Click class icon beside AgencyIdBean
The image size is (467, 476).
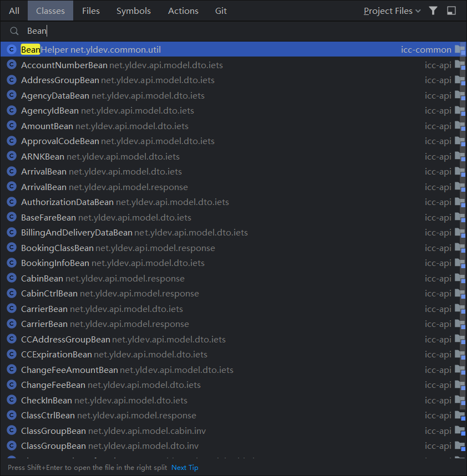12,110
